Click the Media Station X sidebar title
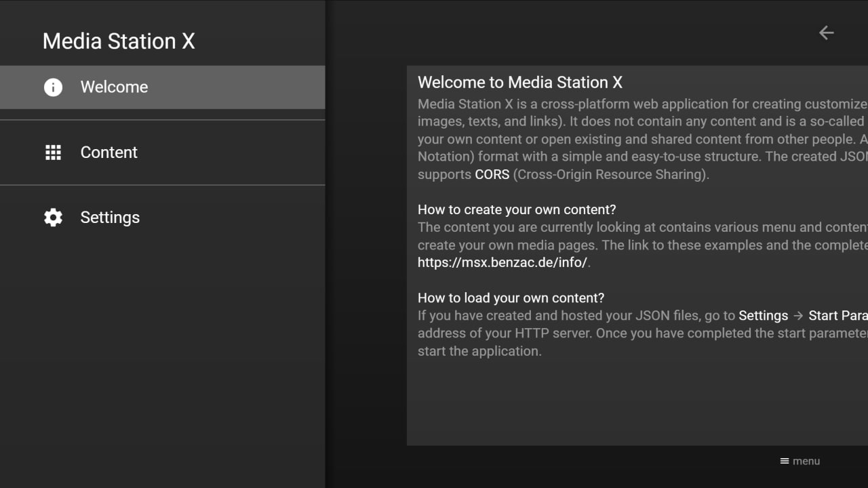Screen dimensions: 868x488 pyautogui.click(x=119, y=41)
